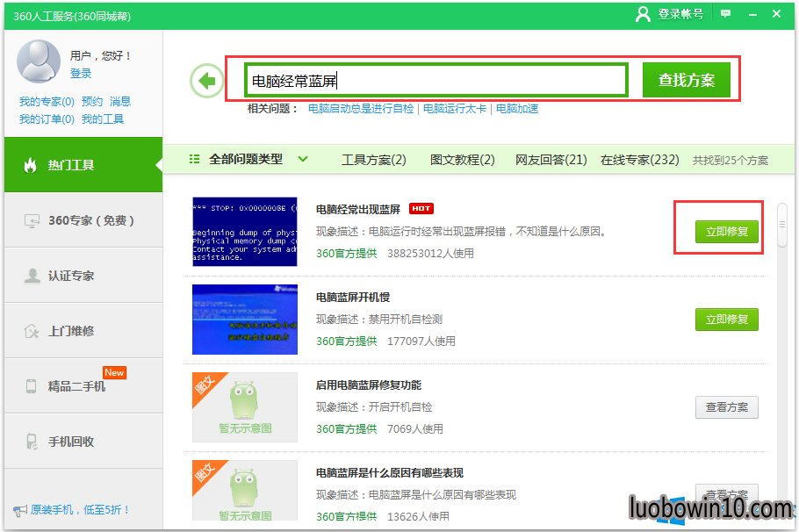Open result title 启用电脑蓝屏修复功能
This screenshot has height=532, width=799.
[369, 385]
